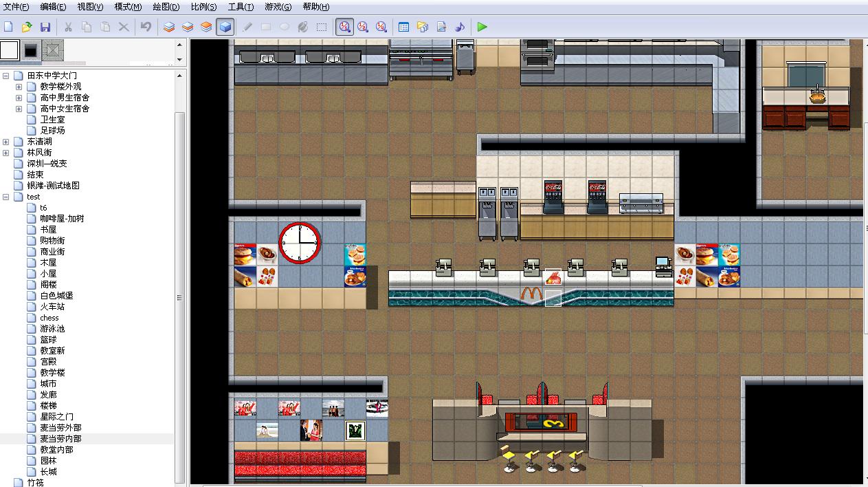Switch to Layer 3 editing mode
The width and height of the screenshot is (868, 487).
pos(206,27)
